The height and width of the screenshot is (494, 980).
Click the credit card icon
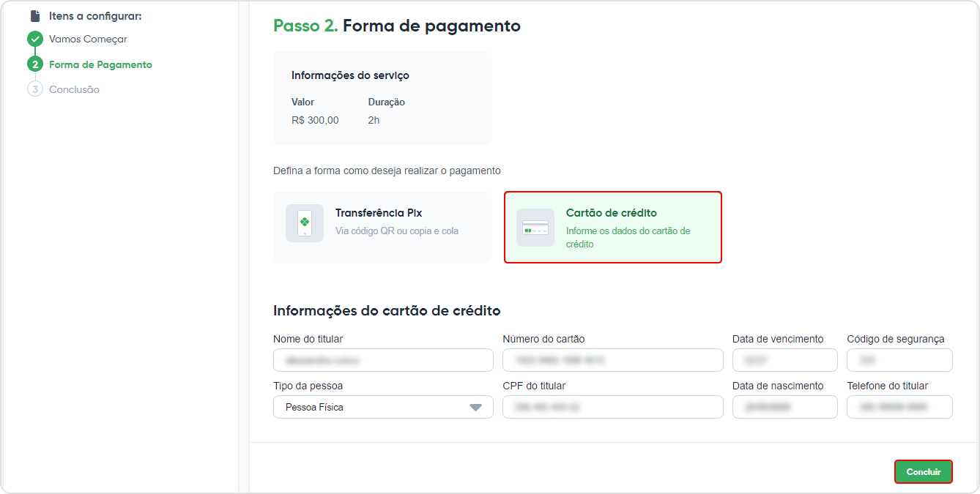click(535, 228)
